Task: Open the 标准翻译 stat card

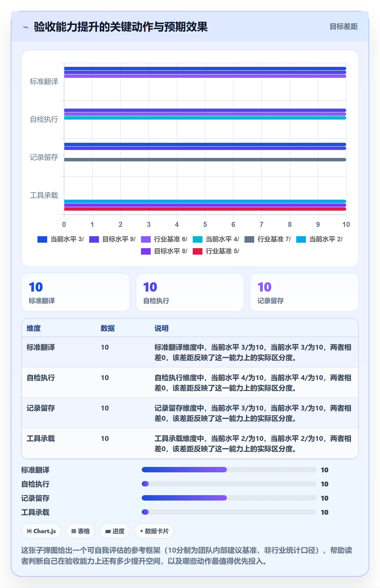Action: [76, 292]
